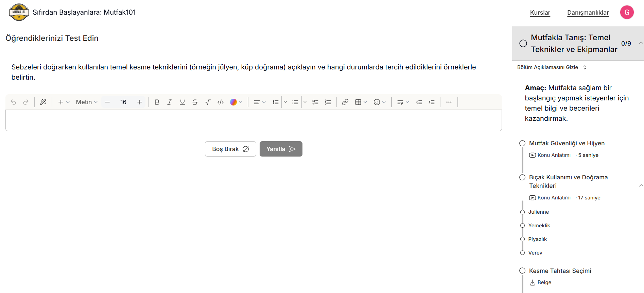Image resolution: width=644 pixels, height=293 pixels.
Task: Click the 0/9 progress counter
Action: 626,44
